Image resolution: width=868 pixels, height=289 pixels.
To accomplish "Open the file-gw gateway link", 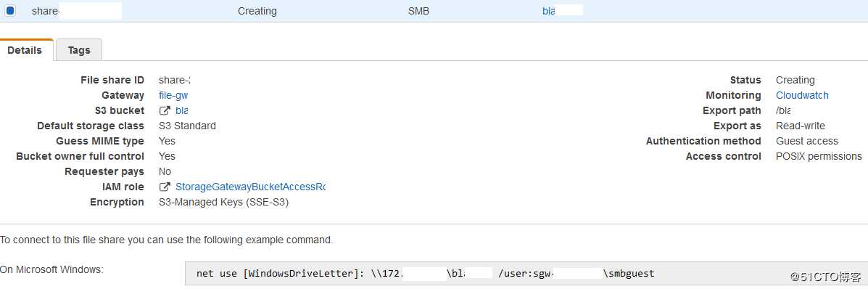I will [x=173, y=95].
